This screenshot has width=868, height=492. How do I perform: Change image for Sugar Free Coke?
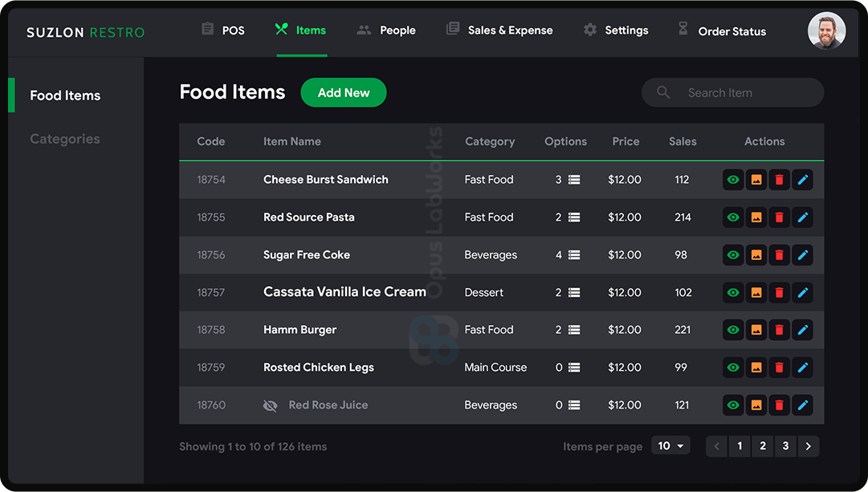[756, 255]
